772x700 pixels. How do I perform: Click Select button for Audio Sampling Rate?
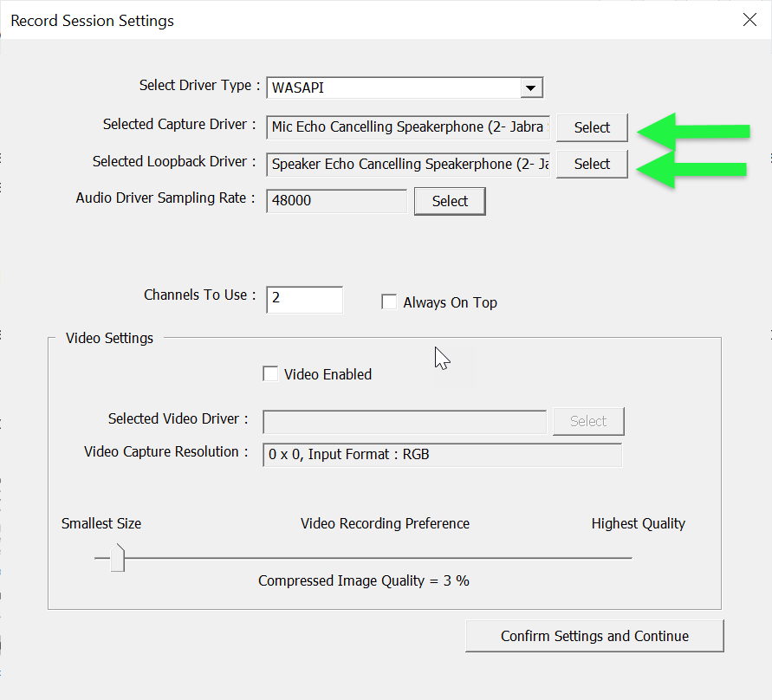(x=450, y=201)
